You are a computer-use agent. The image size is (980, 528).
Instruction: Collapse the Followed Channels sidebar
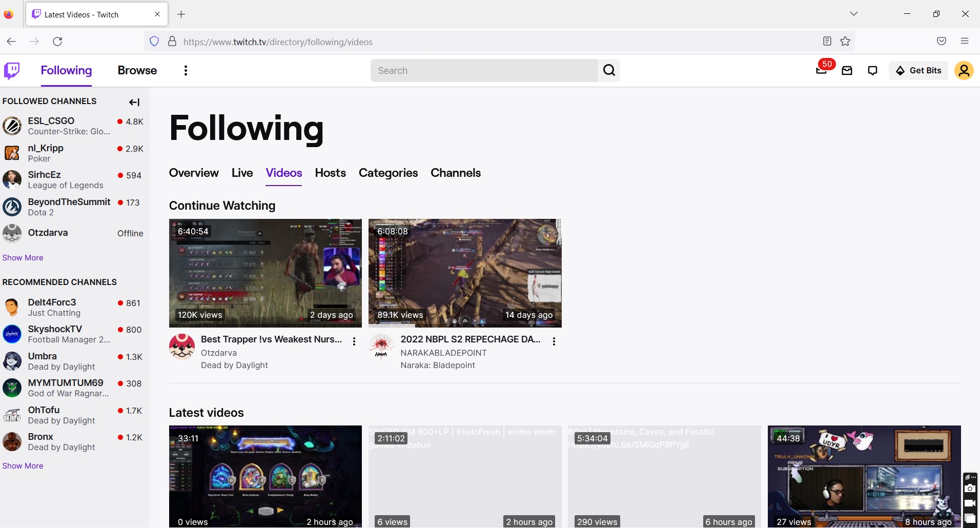tap(134, 102)
